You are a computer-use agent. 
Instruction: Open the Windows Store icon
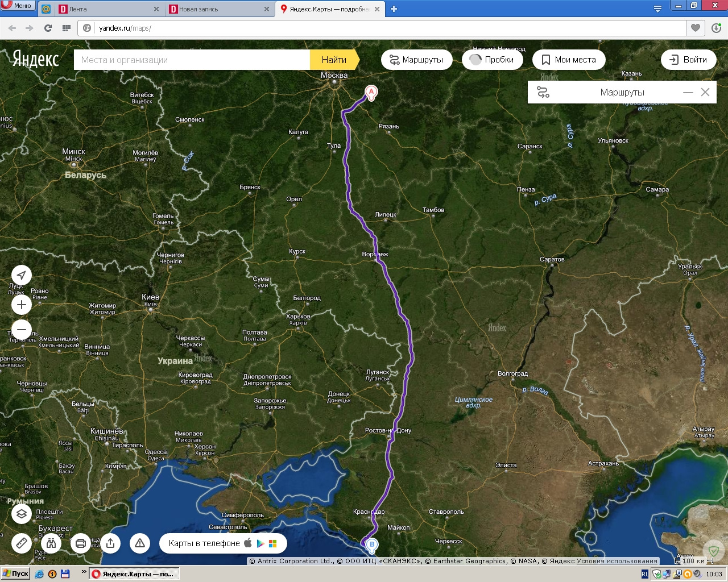click(x=273, y=543)
